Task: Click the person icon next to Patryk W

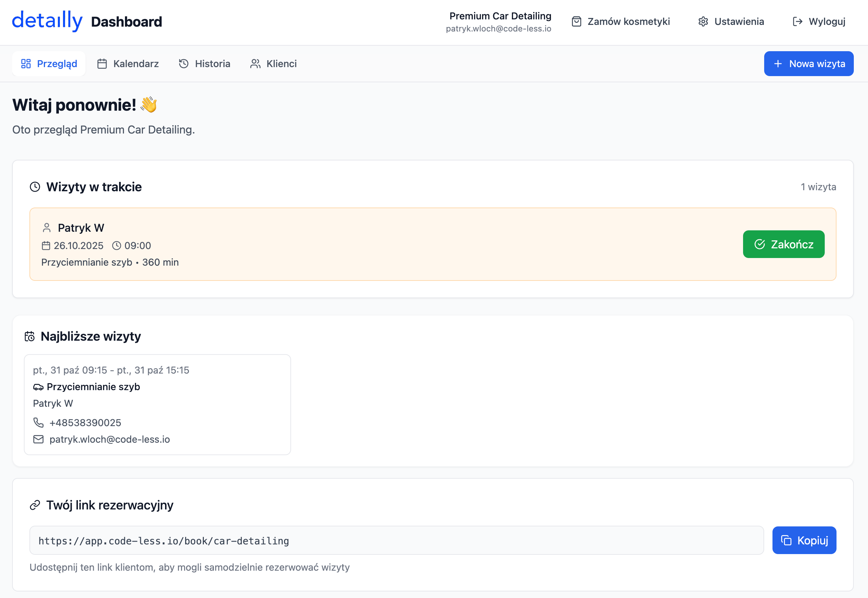Action: [46, 228]
